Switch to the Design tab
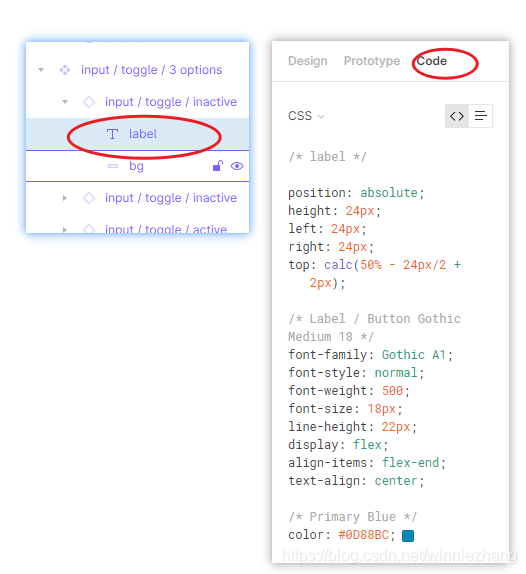This screenshot has height=574, width=526. point(307,61)
